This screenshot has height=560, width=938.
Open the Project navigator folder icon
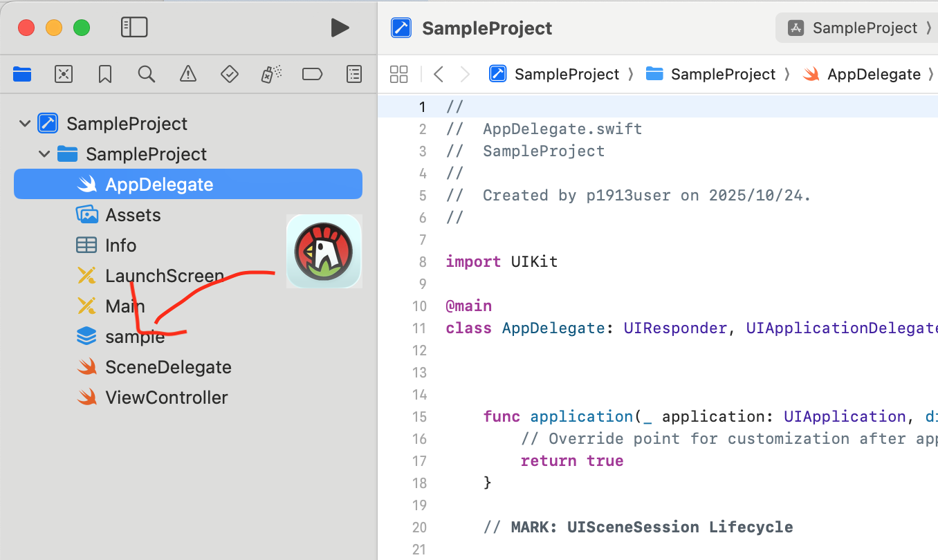pos(22,74)
